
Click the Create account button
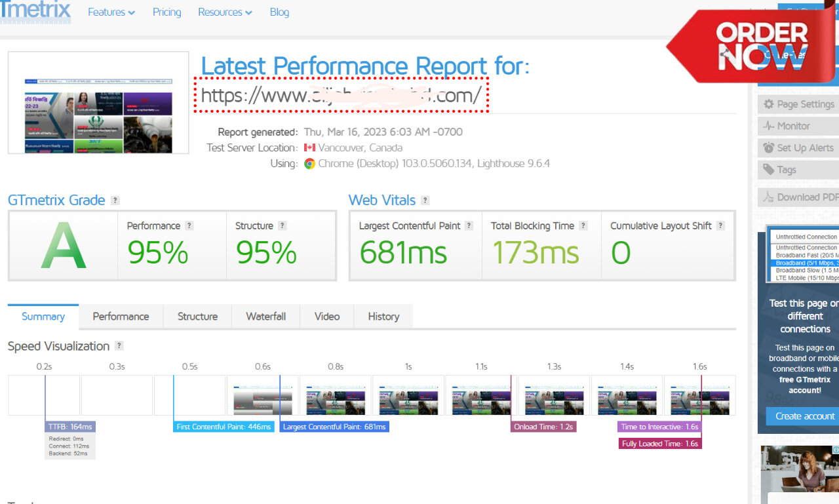(x=805, y=416)
